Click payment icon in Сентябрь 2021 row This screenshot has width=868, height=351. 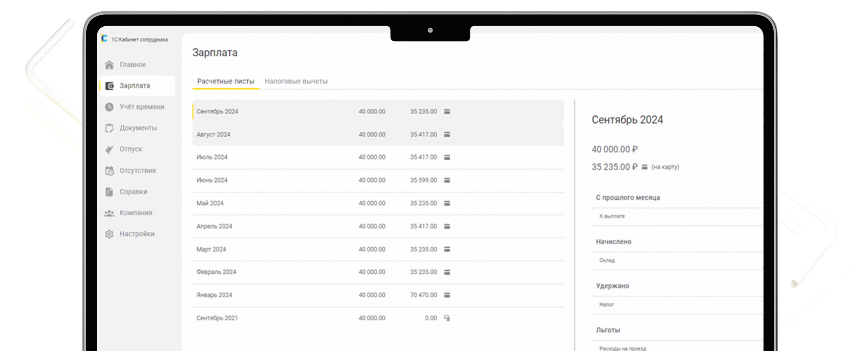click(447, 318)
